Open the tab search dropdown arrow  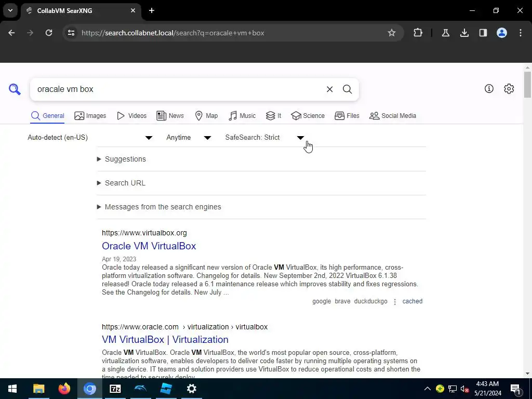tap(10, 10)
